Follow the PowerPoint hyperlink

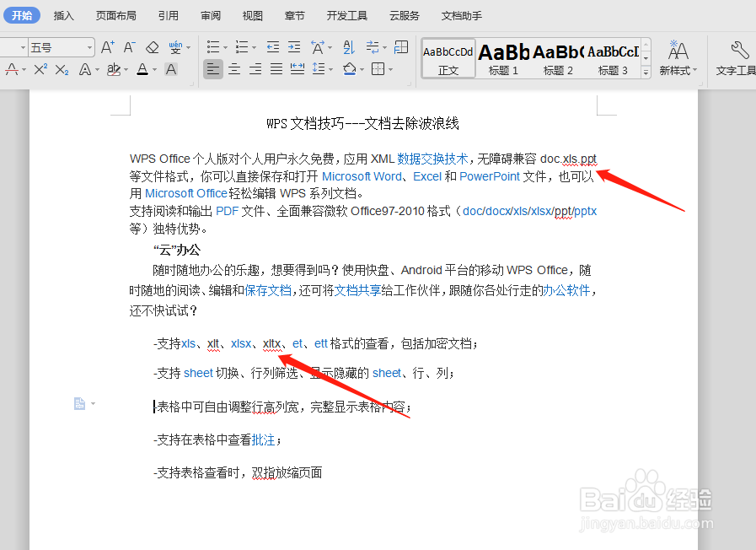490,176
